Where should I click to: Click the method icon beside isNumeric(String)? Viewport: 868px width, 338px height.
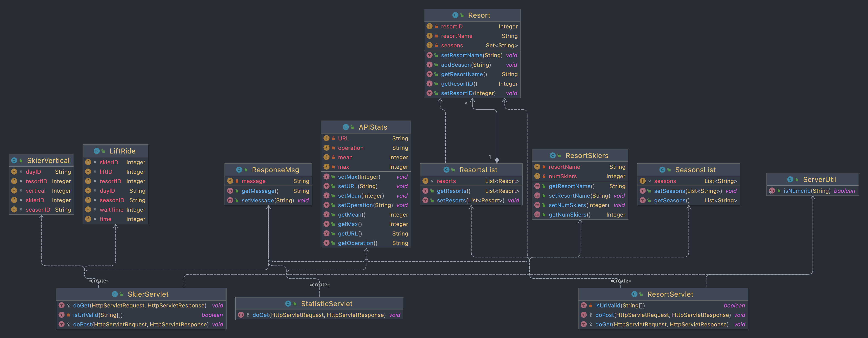pos(772,191)
